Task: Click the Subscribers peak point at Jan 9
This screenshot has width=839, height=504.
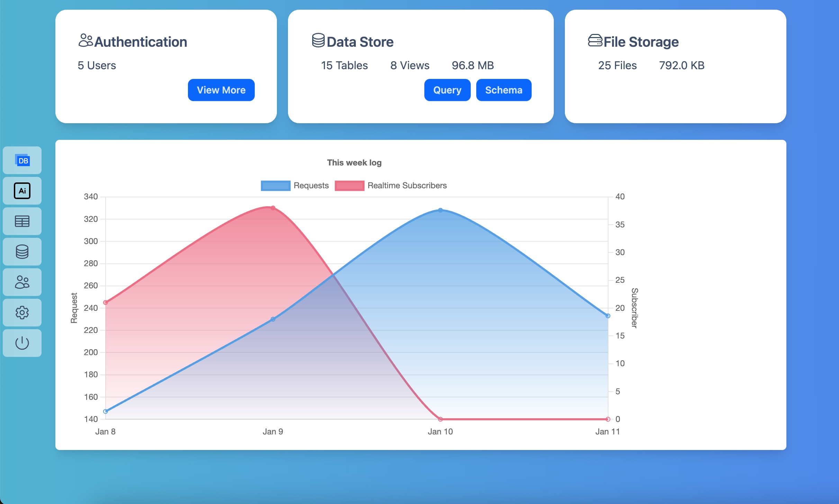Action: click(273, 208)
